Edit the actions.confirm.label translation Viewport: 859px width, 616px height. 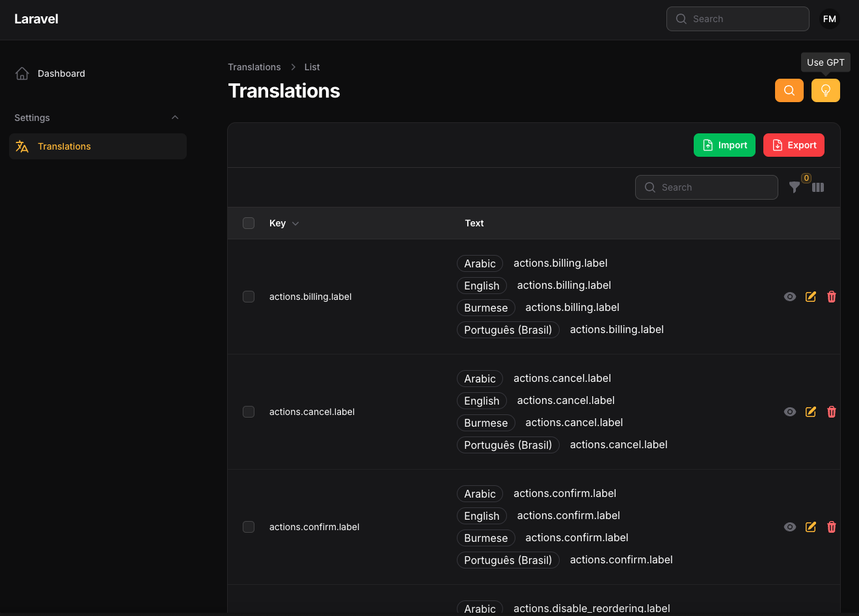811,527
